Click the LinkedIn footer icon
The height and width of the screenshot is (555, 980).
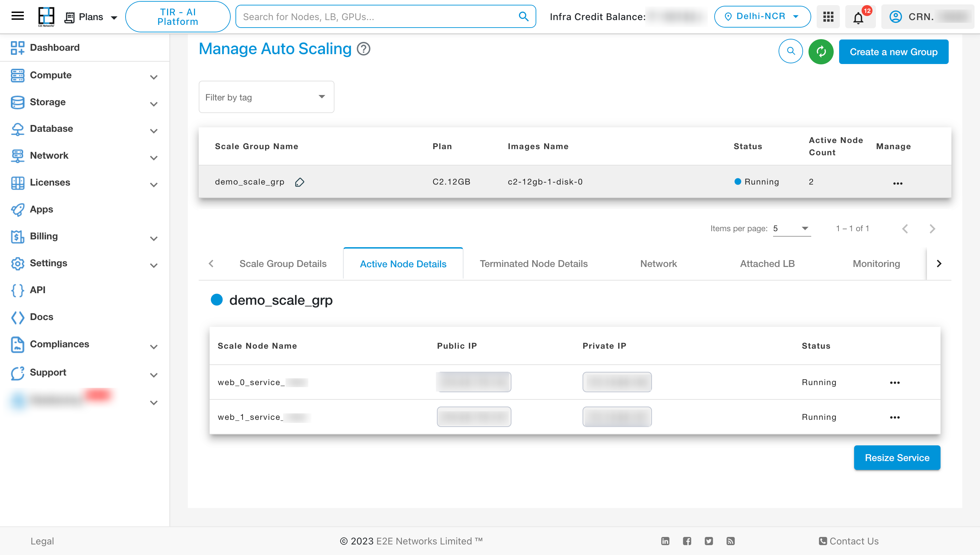[x=665, y=541]
